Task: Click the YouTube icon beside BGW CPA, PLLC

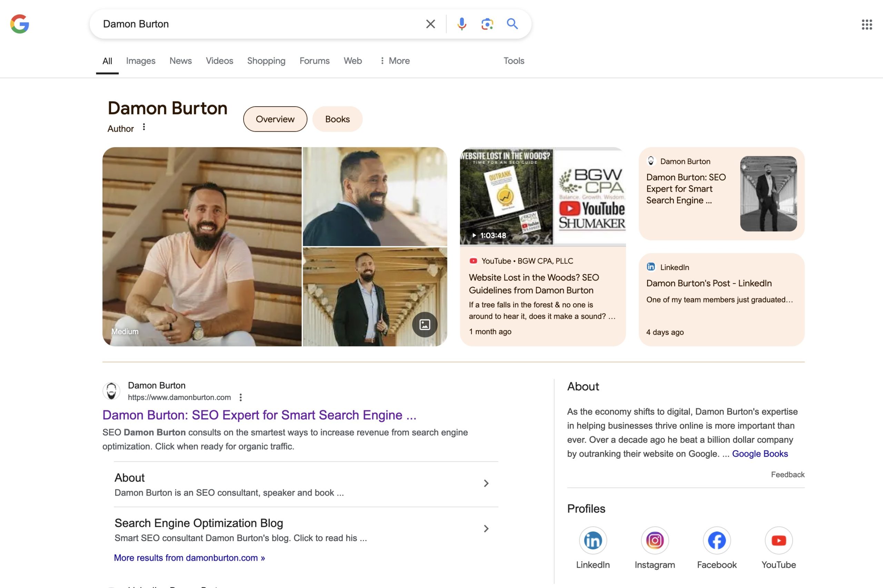Action: (473, 261)
